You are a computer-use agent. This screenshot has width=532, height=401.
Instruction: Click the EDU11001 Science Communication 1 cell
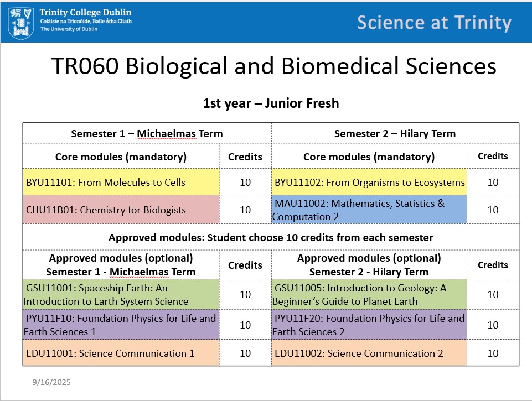121,353
